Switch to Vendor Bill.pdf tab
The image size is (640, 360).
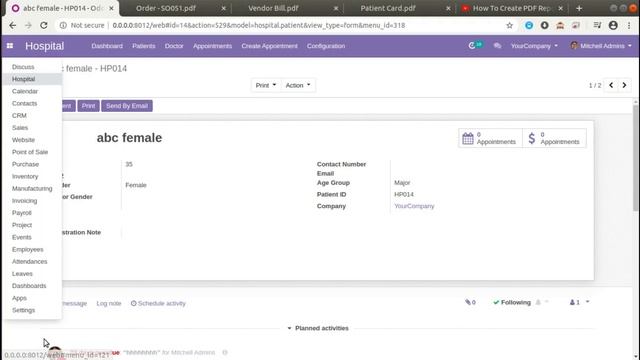(286, 8)
